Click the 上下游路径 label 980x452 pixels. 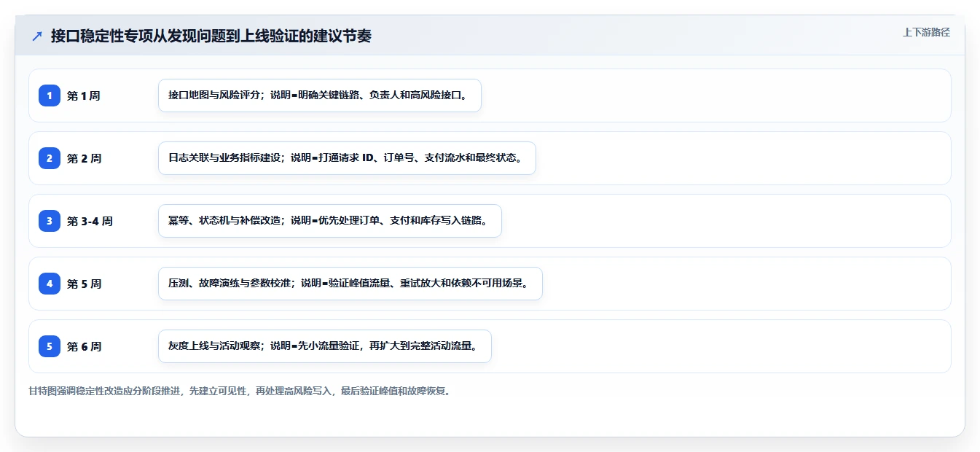click(926, 32)
